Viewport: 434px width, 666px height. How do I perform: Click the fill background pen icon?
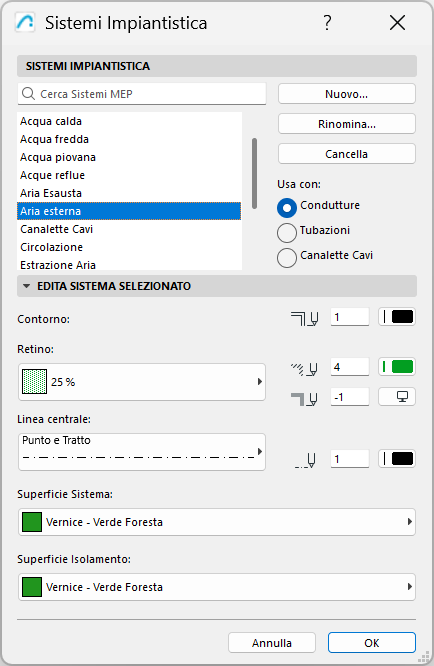(x=304, y=399)
